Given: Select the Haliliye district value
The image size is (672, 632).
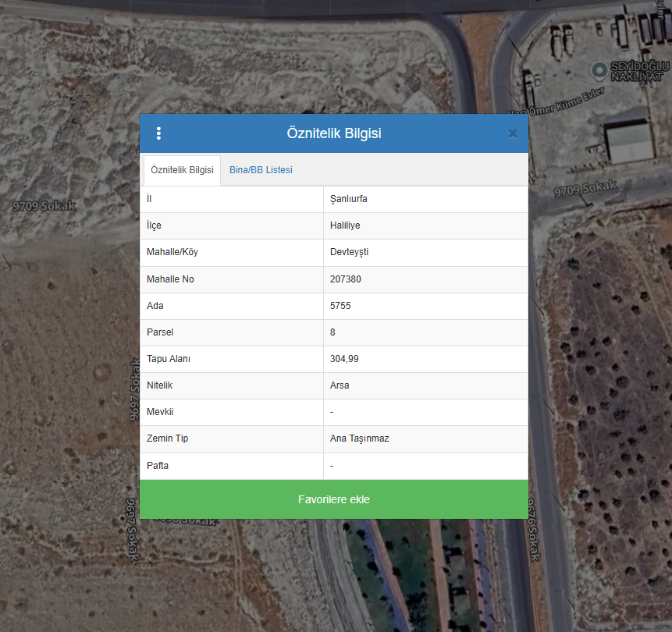Looking at the screenshot, I should click(x=345, y=225).
